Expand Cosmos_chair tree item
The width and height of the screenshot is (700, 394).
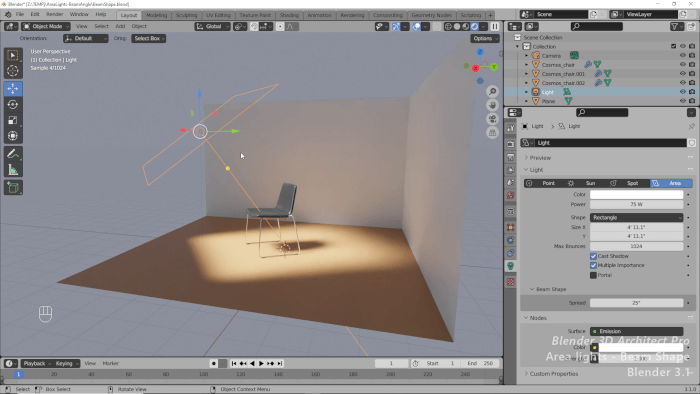coord(527,65)
